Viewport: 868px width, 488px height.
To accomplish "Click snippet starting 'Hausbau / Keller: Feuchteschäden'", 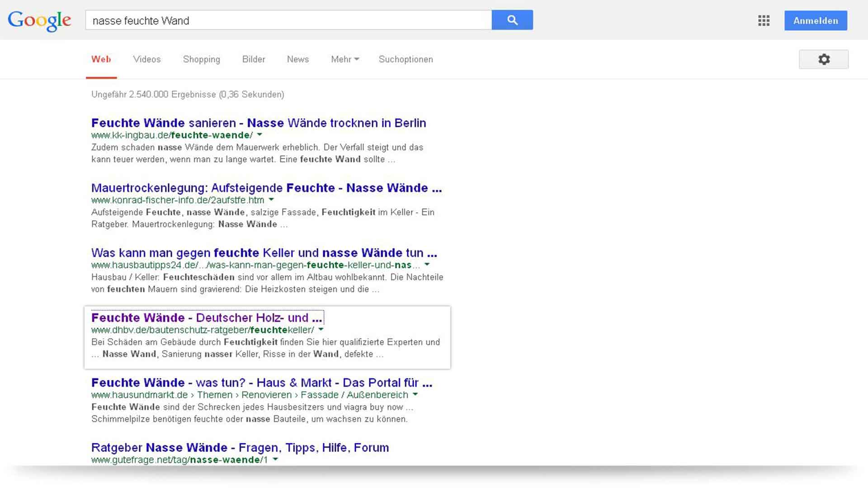I will 267,283.
